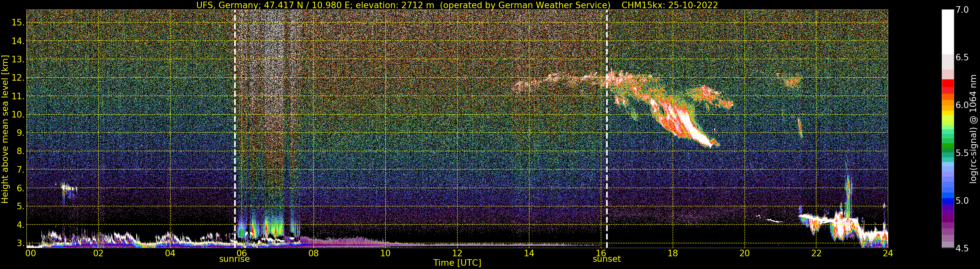This screenshot has width=980, height=269.
Task: Click the 'CHM15kx: 25-10-2022' date label
Action: click(669, 5)
